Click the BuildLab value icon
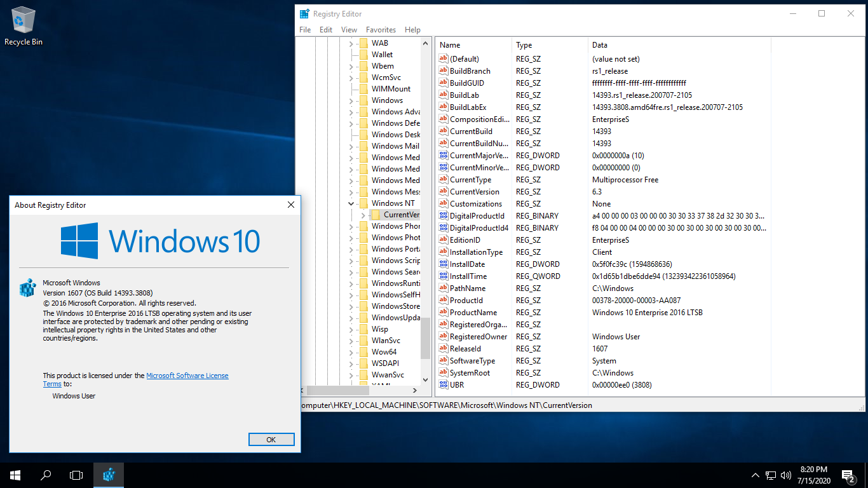Screen dimensions: 868x488 click(444, 95)
